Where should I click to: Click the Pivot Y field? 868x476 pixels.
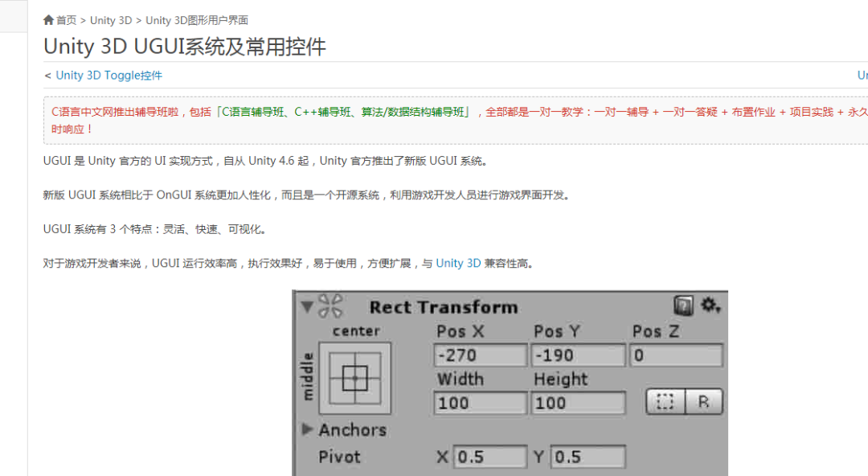tap(588, 457)
